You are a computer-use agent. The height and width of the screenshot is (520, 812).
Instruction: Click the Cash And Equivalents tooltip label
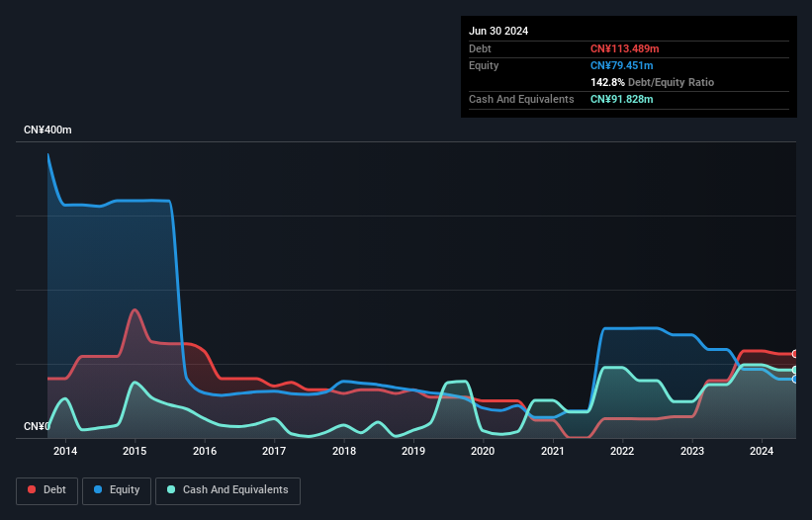point(521,99)
